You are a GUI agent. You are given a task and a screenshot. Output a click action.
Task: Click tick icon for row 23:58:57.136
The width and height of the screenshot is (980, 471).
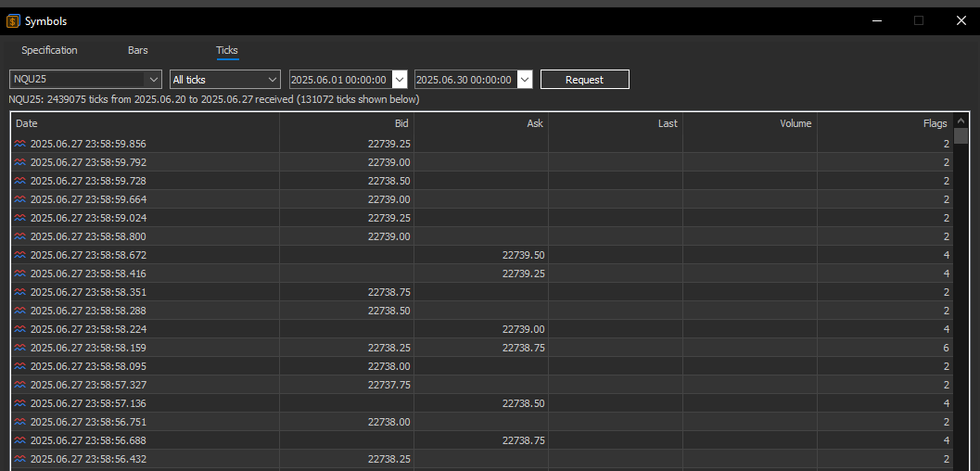[x=20, y=403]
